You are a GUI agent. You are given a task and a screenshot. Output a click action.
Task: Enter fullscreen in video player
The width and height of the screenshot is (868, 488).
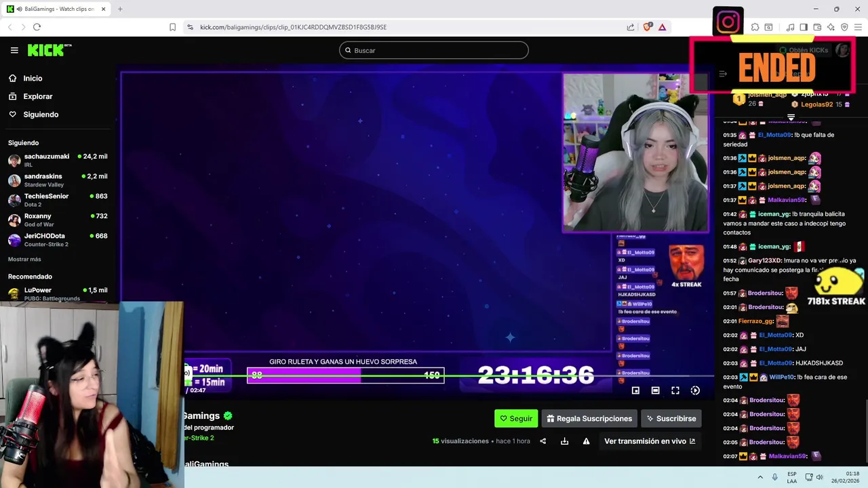675,390
